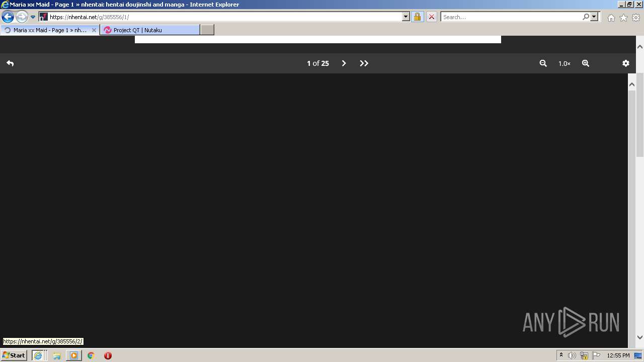Expand the address bar autocomplete dropdown
The image size is (644, 362).
point(406,17)
